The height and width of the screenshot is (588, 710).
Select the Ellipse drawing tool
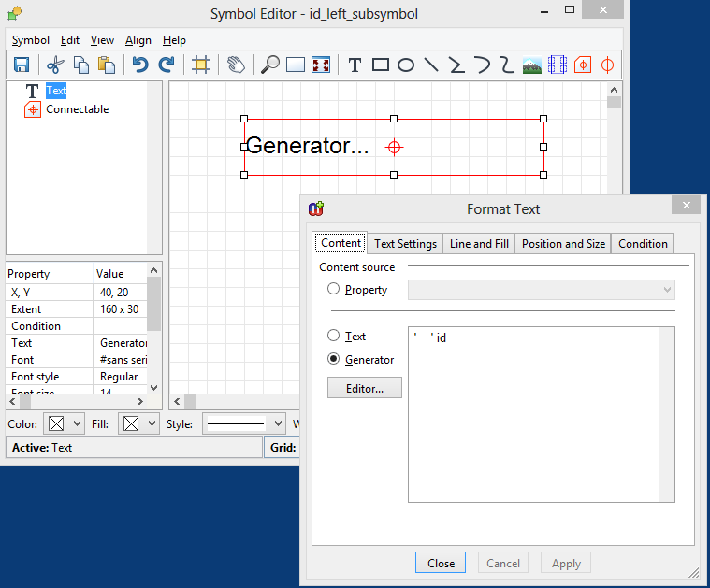coord(406,65)
